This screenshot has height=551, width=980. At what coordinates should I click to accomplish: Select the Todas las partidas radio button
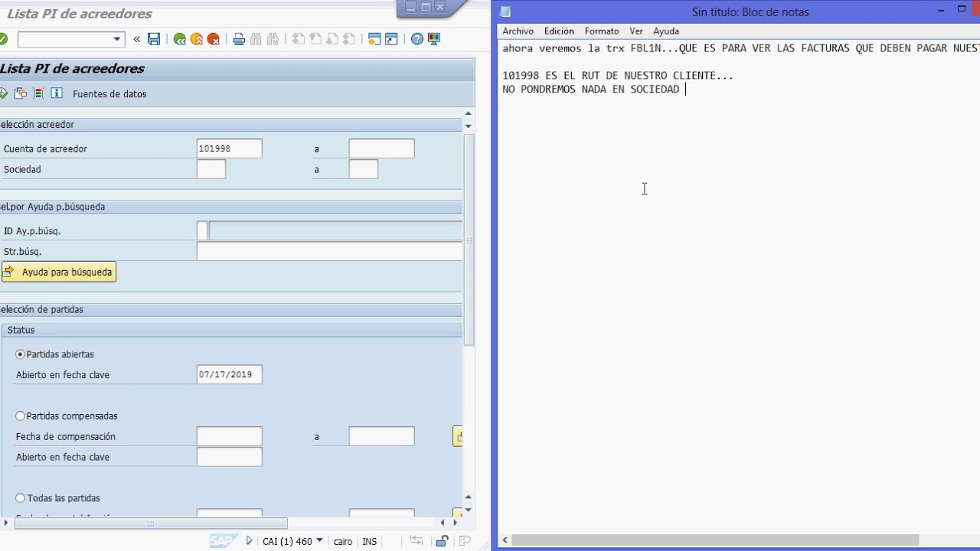coord(21,498)
